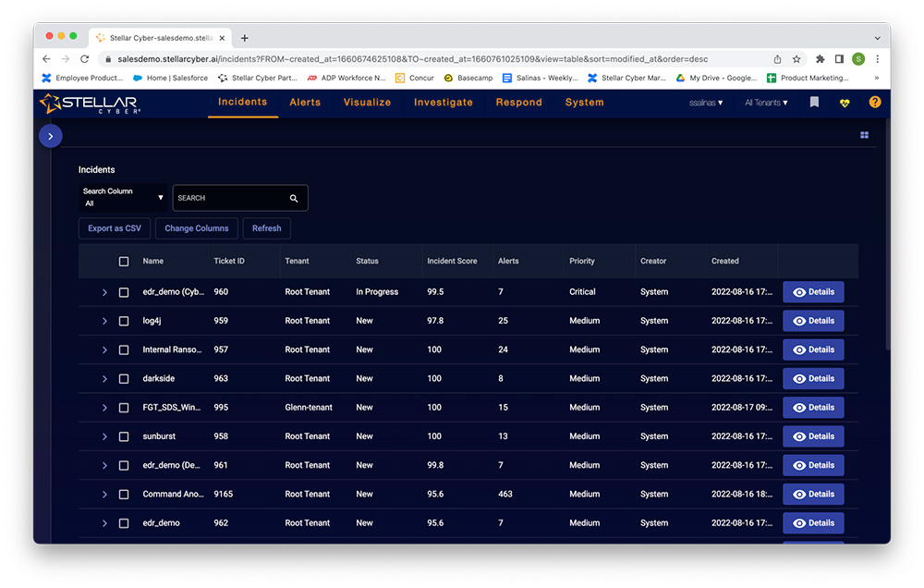
Task: Check the log4j incident checkbox
Action: click(124, 321)
